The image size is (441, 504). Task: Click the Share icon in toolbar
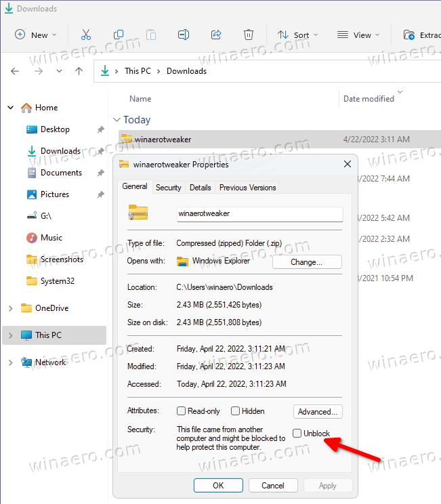coord(216,35)
